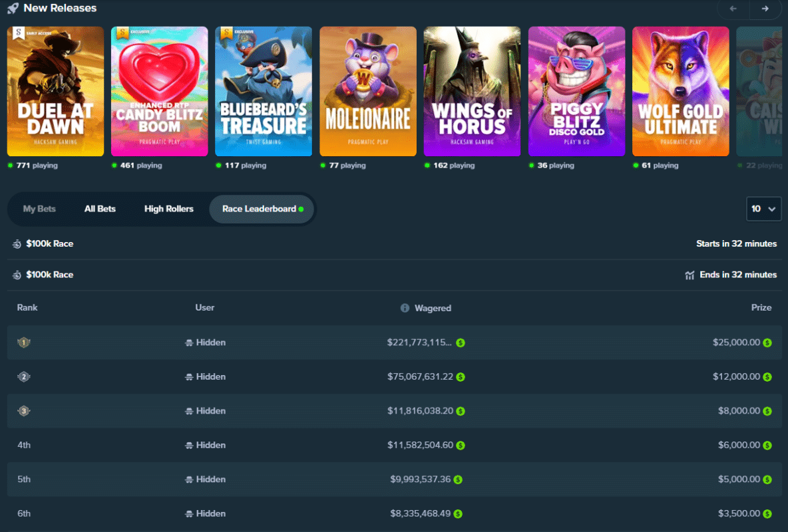Open the All Bets view

(100, 208)
